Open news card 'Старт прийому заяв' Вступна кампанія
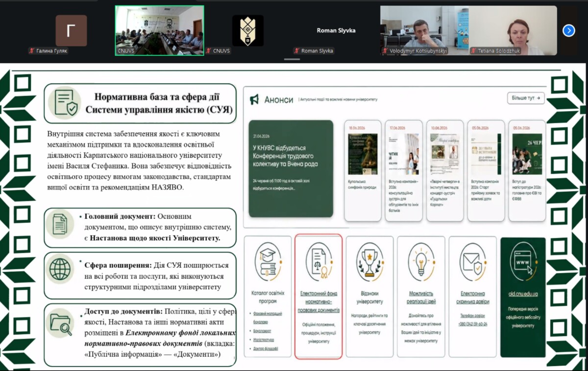This screenshot has width=588, height=371. 486,171
